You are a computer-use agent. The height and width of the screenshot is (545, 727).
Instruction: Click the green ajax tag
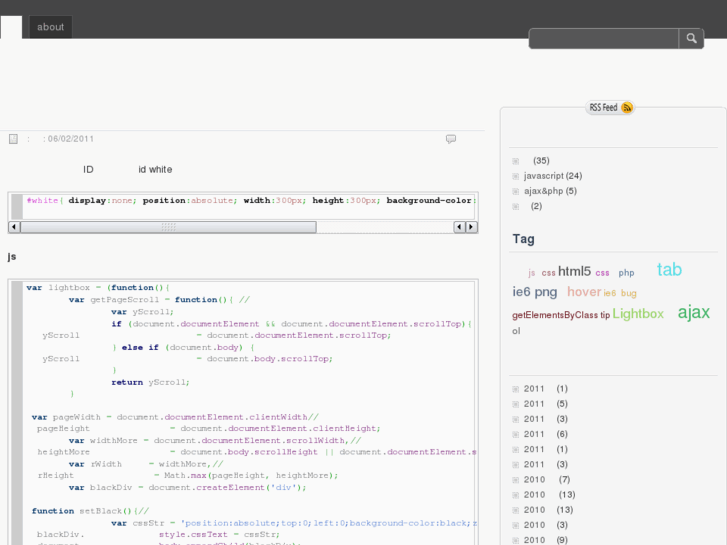(693, 312)
